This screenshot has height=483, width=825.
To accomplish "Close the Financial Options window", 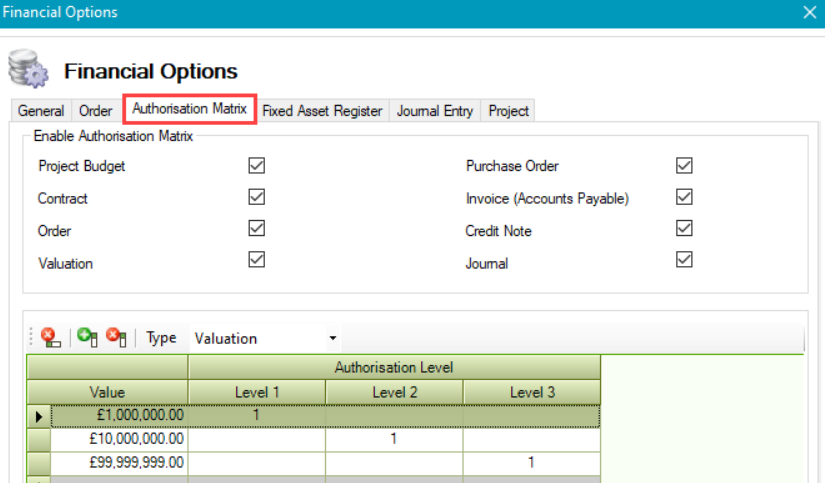I will click(x=809, y=13).
